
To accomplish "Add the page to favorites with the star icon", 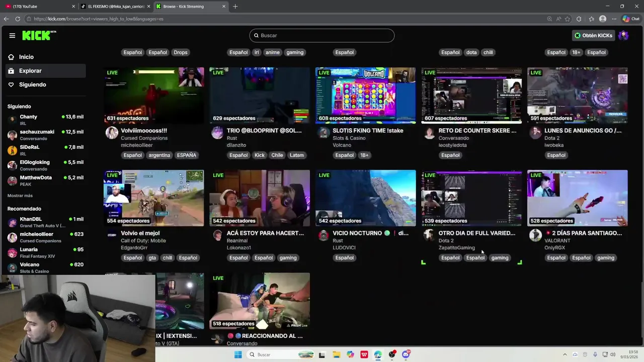I will coord(568,19).
